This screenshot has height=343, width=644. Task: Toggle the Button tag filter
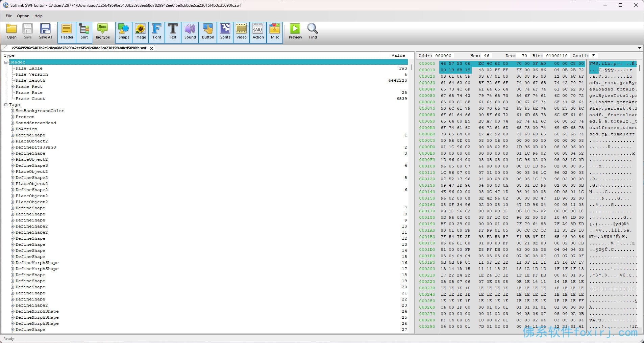(208, 32)
